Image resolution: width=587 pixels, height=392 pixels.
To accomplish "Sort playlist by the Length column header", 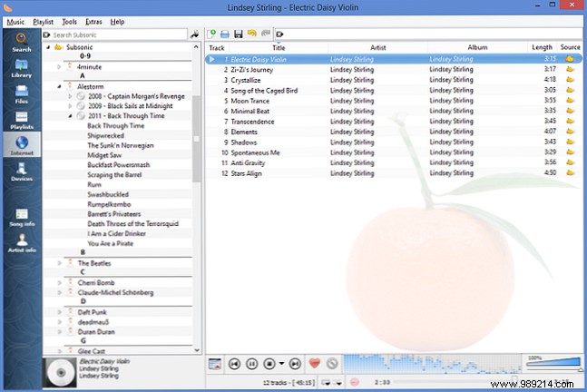I will click(x=542, y=47).
